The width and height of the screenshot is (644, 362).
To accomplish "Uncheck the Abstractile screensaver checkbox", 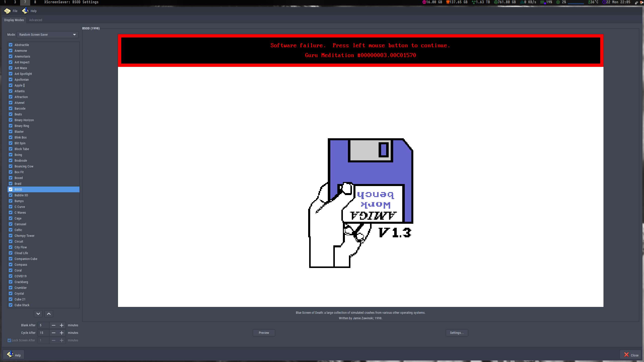I will 11,45.
